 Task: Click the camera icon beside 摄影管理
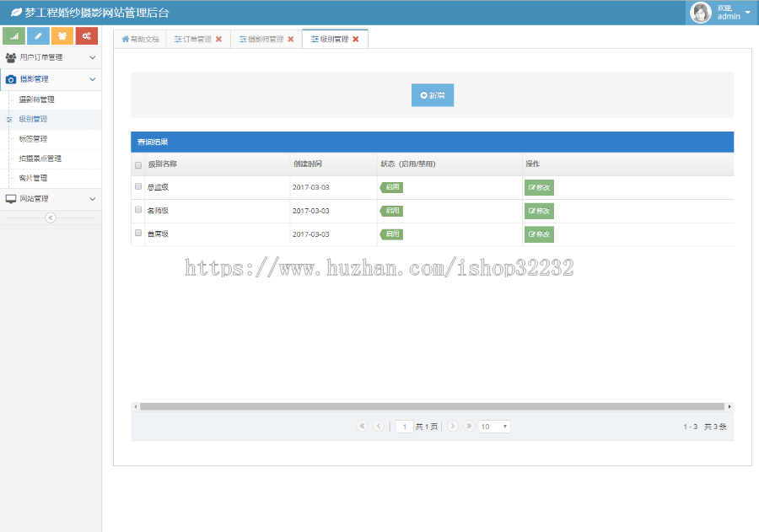tap(9, 78)
